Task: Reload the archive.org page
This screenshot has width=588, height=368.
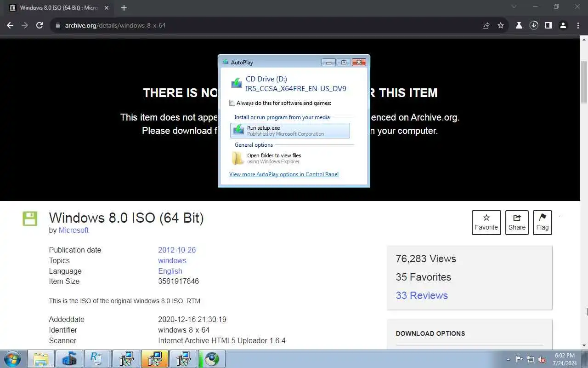Action: point(40,25)
